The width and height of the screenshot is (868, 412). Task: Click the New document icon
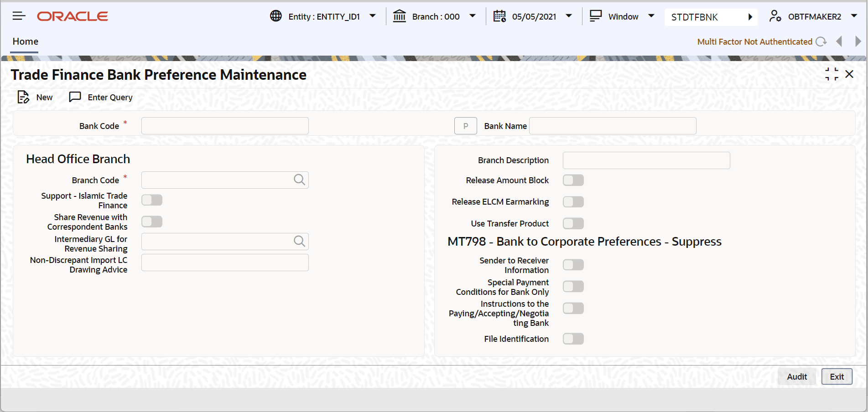pos(23,97)
